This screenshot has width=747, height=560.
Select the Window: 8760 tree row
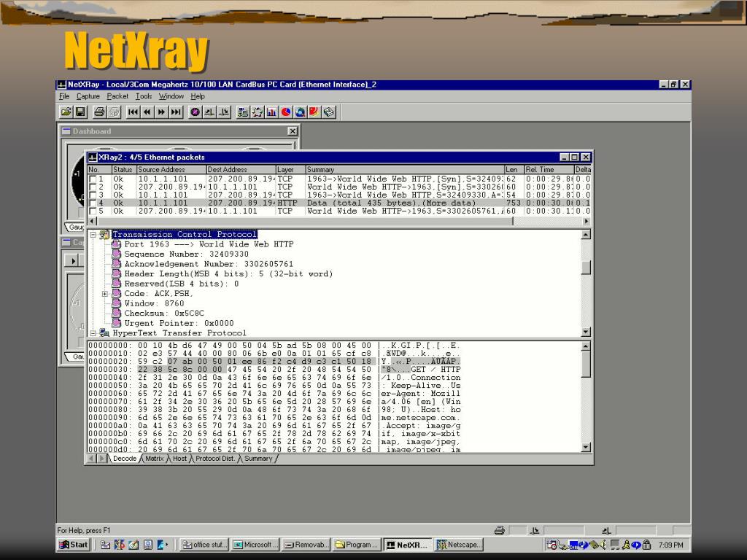click(154, 303)
